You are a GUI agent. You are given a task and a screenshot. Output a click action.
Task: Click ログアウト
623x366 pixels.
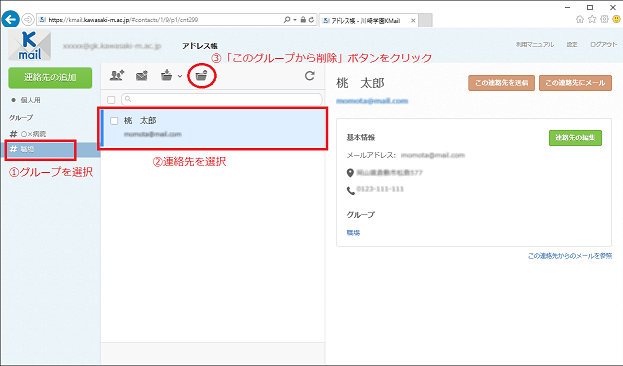click(603, 45)
